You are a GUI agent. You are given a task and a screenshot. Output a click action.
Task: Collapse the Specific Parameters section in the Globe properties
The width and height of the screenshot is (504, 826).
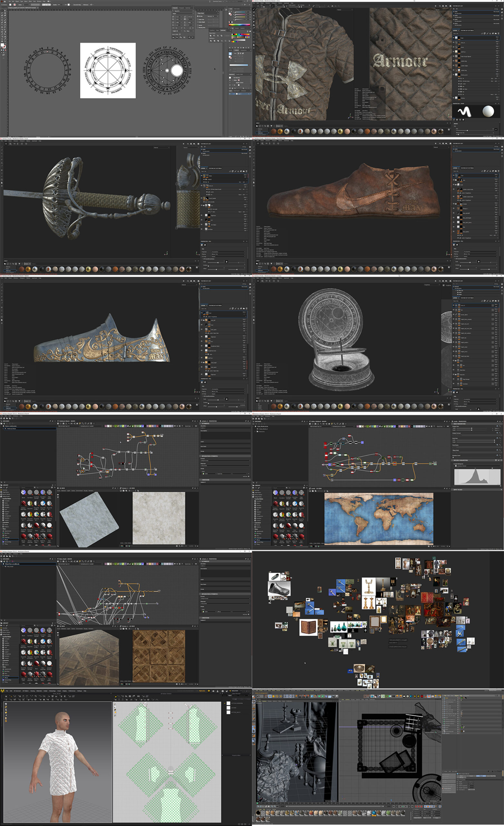452,461
